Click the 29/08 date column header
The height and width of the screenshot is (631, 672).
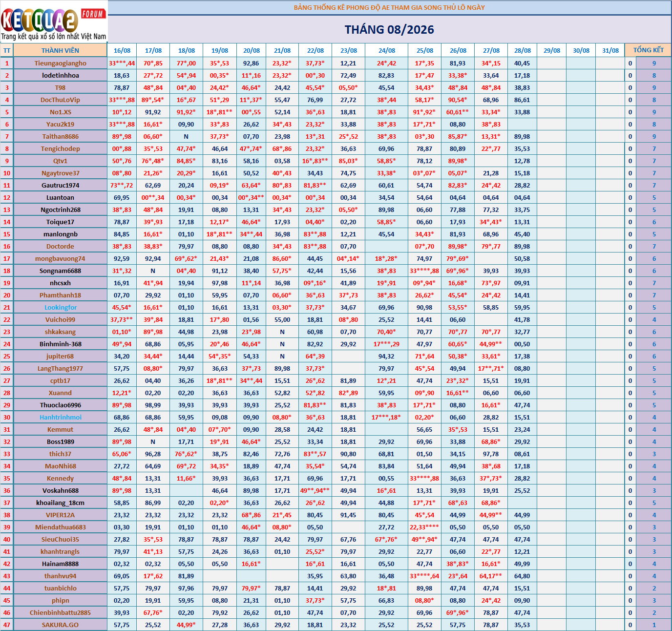click(x=552, y=50)
